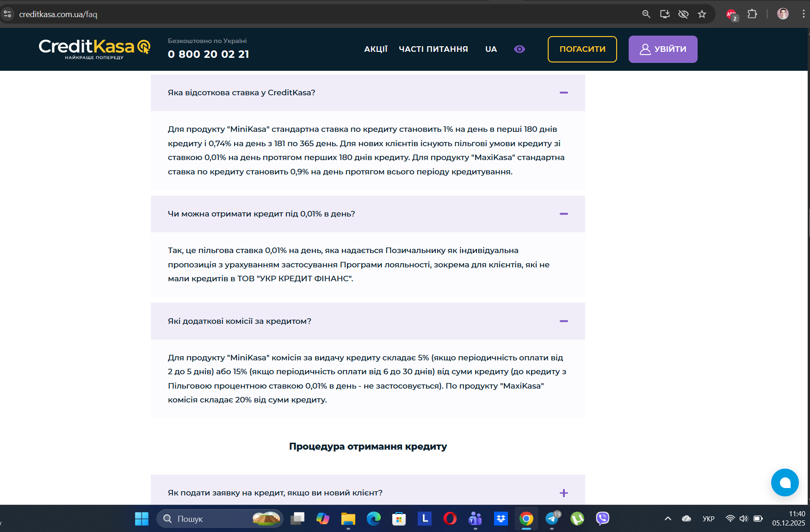Click the install app icon in address bar
This screenshot has height=532, width=810.
point(665,14)
